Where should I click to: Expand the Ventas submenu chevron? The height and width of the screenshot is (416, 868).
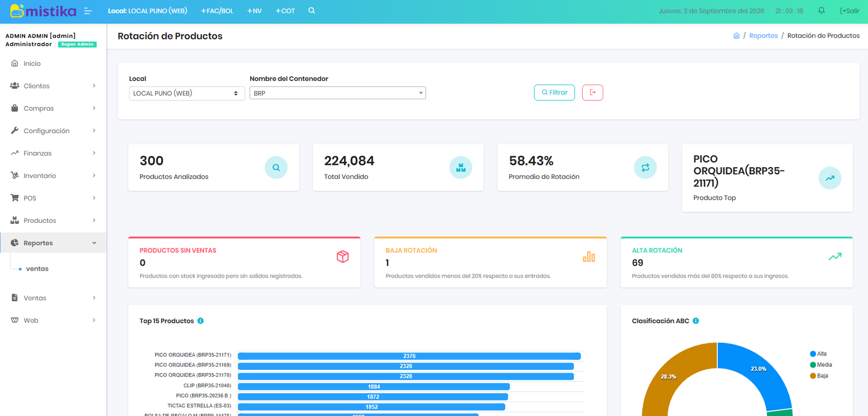point(94,298)
